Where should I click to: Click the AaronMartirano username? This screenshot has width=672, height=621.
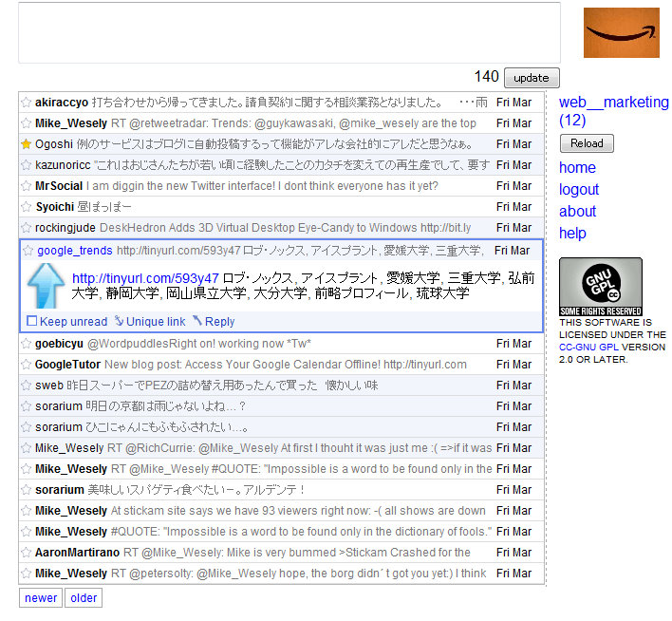coord(77,553)
